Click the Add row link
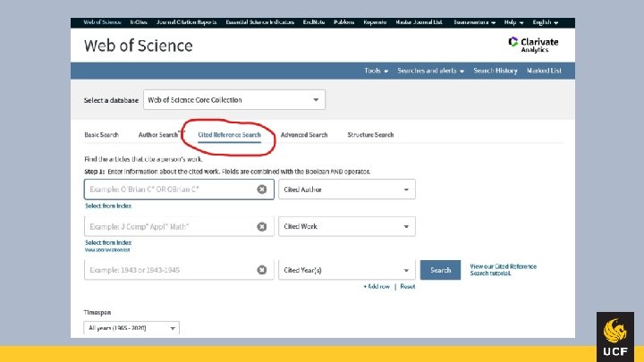This screenshot has height=362, width=644. click(x=377, y=287)
